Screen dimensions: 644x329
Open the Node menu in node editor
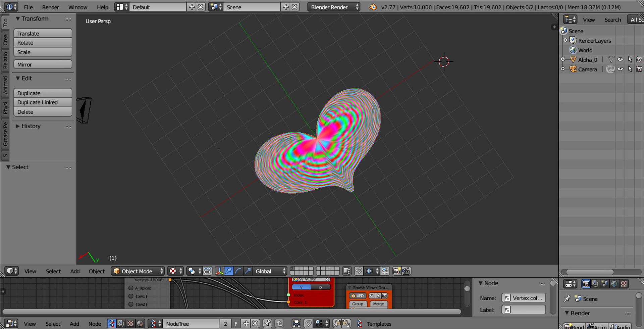(x=95, y=324)
